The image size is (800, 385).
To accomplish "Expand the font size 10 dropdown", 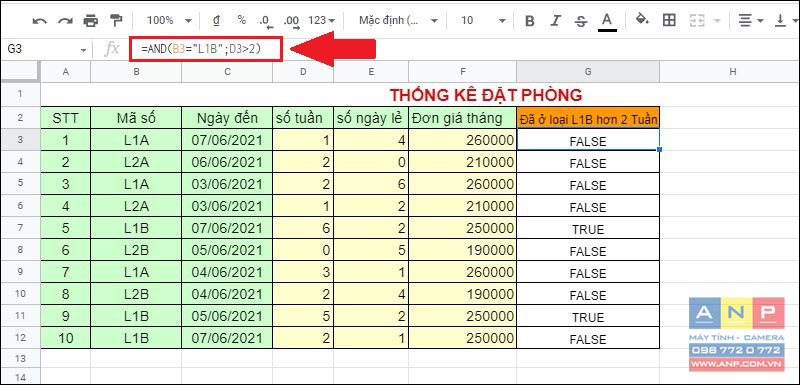I will tap(483, 20).
